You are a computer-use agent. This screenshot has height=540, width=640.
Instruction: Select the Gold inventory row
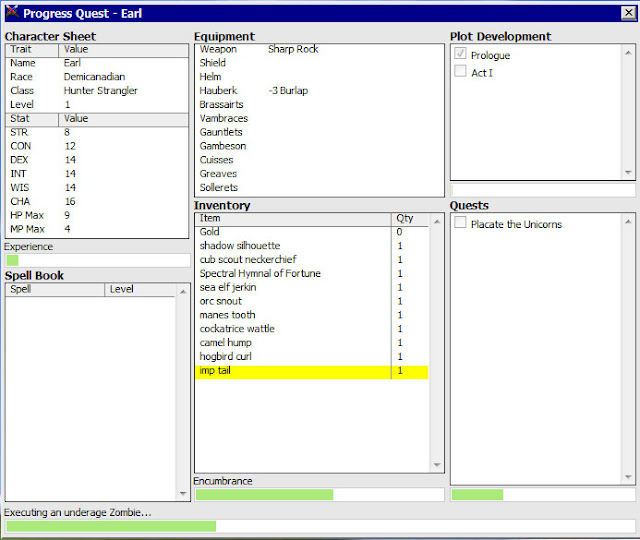[x=312, y=232]
